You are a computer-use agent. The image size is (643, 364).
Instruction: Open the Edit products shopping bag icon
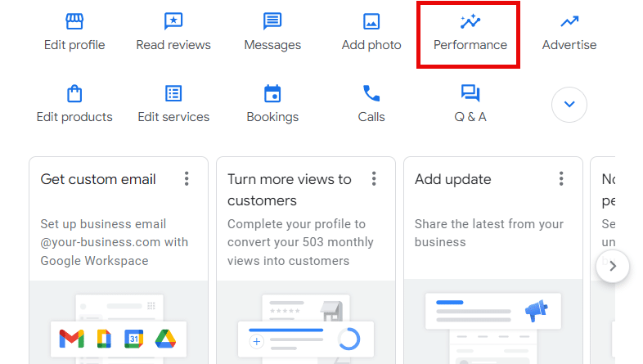[74, 93]
